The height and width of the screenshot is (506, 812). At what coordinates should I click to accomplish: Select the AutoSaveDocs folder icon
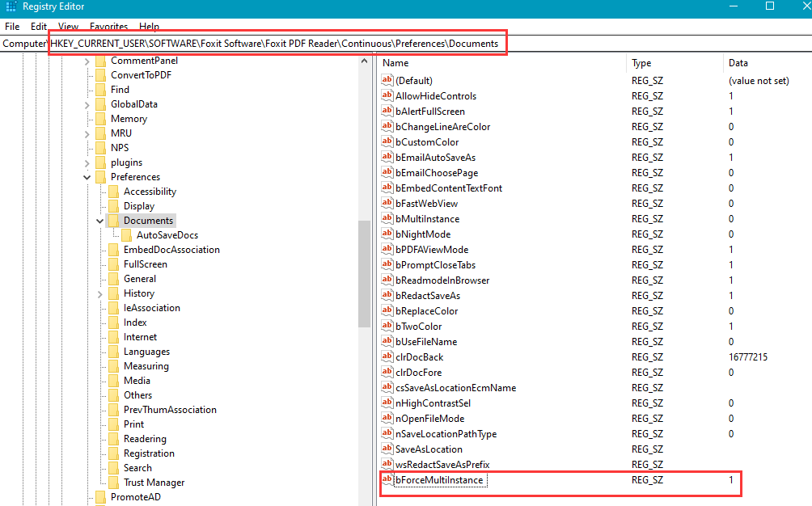127,235
